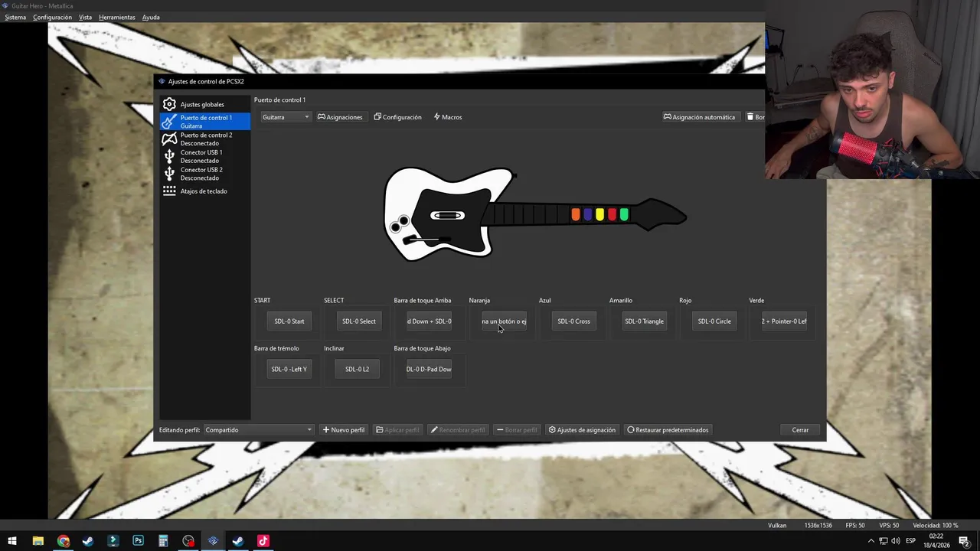The image size is (980, 551).
Task: Open the Windows Start menu
Action: pyautogui.click(x=12, y=541)
